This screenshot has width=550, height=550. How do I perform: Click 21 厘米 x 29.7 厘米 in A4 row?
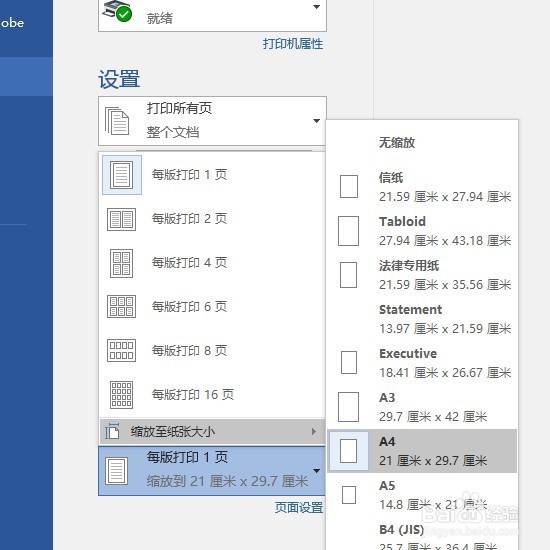click(433, 461)
